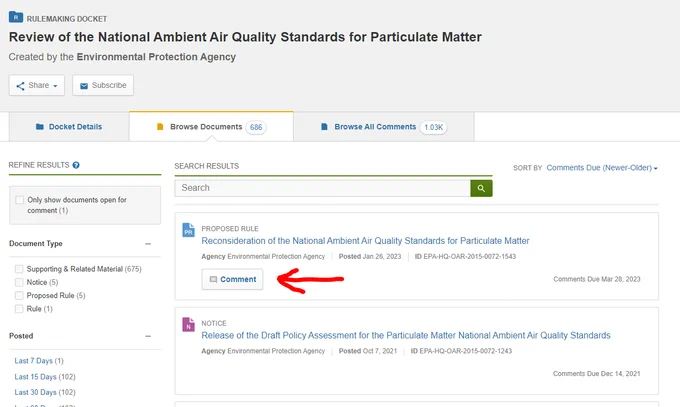Check the Rule (1) document type filter

(x=19, y=309)
